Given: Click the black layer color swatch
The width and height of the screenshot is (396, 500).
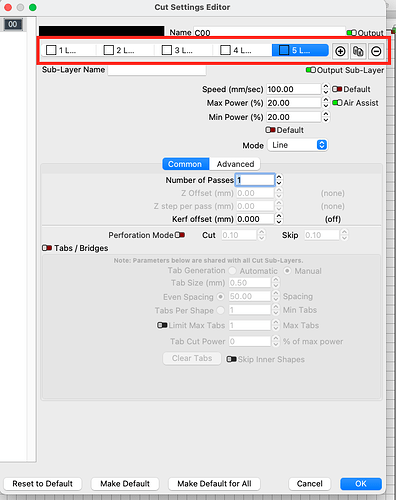Looking at the screenshot, I should point(101,31).
